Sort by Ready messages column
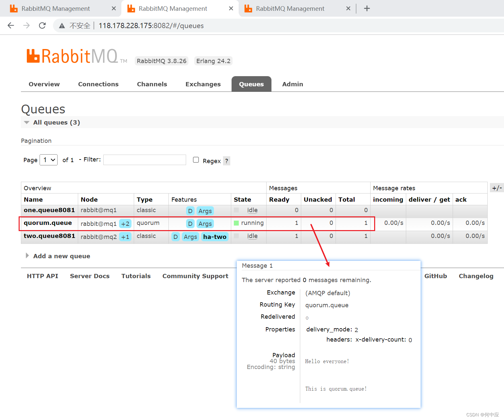 pyautogui.click(x=279, y=199)
